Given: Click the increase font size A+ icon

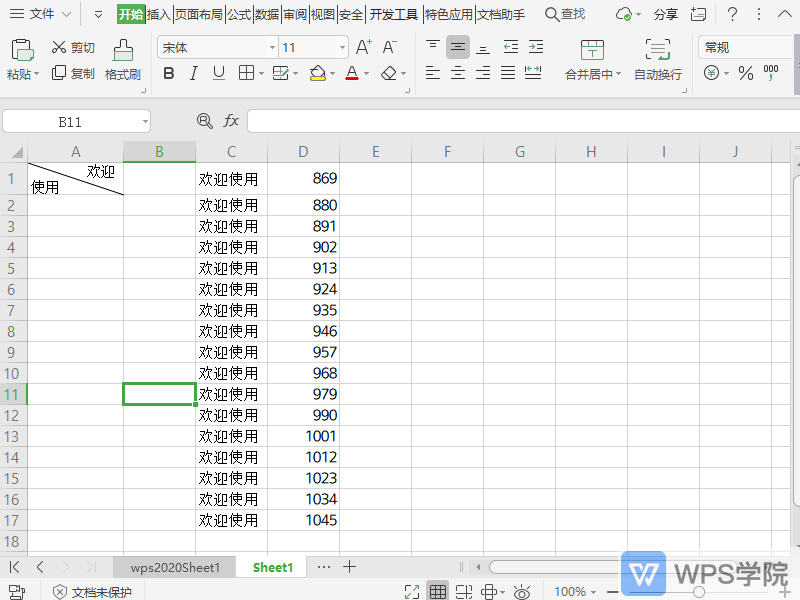Looking at the screenshot, I should [x=363, y=47].
